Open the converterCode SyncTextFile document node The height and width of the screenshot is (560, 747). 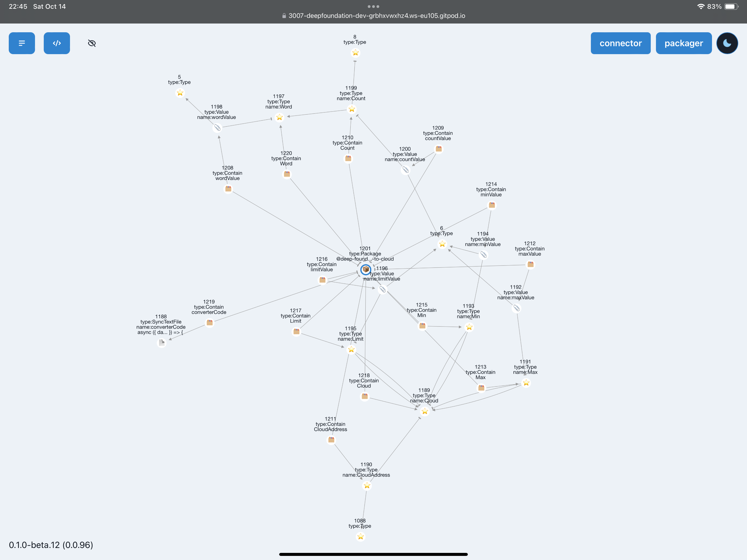tap(162, 343)
